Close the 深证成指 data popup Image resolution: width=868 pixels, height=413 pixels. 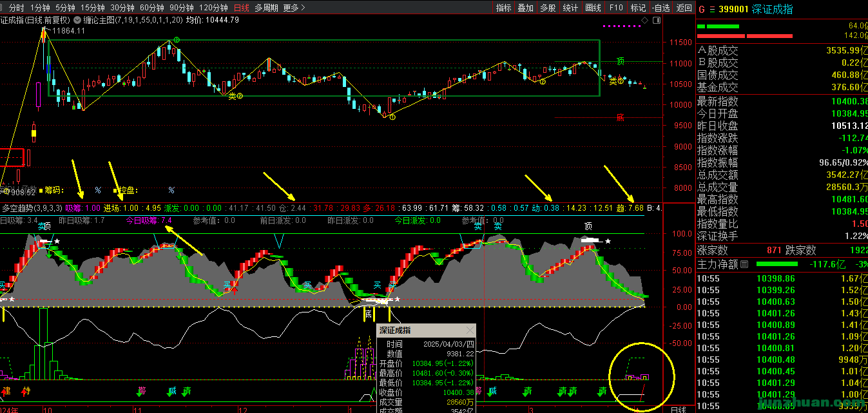click(x=470, y=331)
